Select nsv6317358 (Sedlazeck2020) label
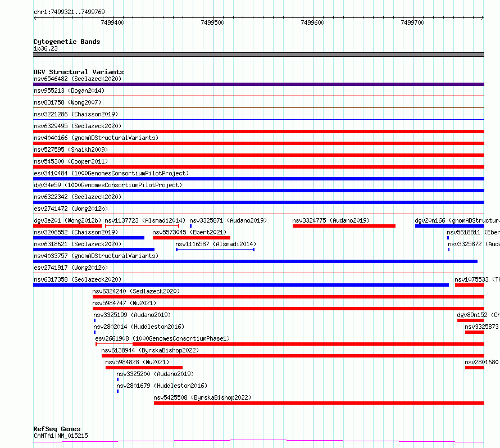Image resolution: width=500 pixels, height=448 pixels. coord(78,279)
